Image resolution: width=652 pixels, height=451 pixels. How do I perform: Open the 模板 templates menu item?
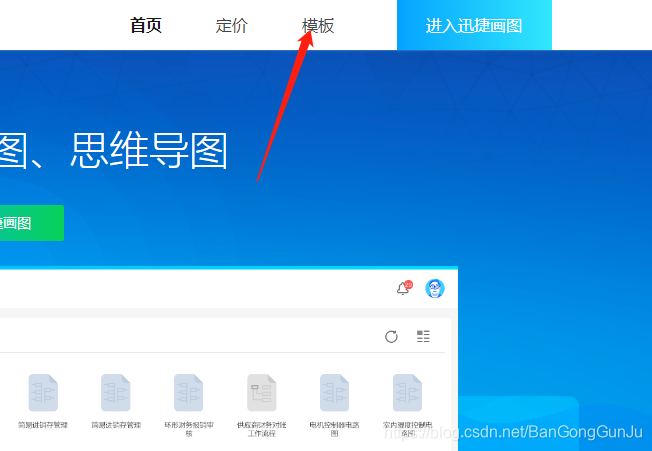coord(318,26)
